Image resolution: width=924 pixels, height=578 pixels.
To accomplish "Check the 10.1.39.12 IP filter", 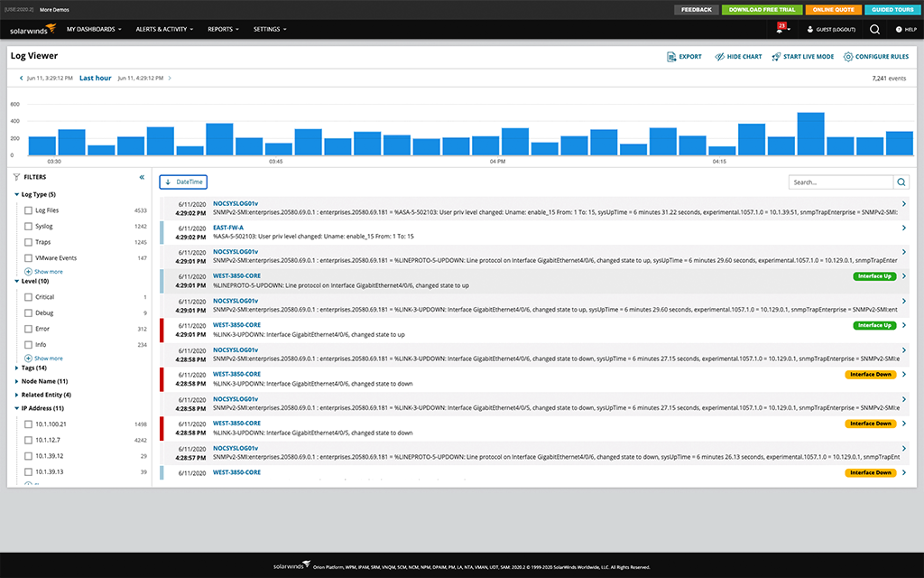I will click(x=28, y=456).
